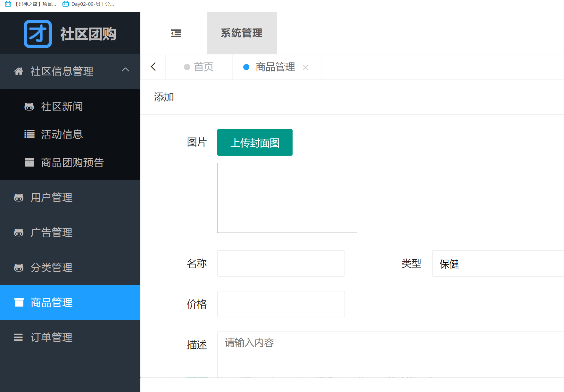The height and width of the screenshot is (392, 564).
Task: Open 商品团购预告 submenu item
Action: pos(70,162)
